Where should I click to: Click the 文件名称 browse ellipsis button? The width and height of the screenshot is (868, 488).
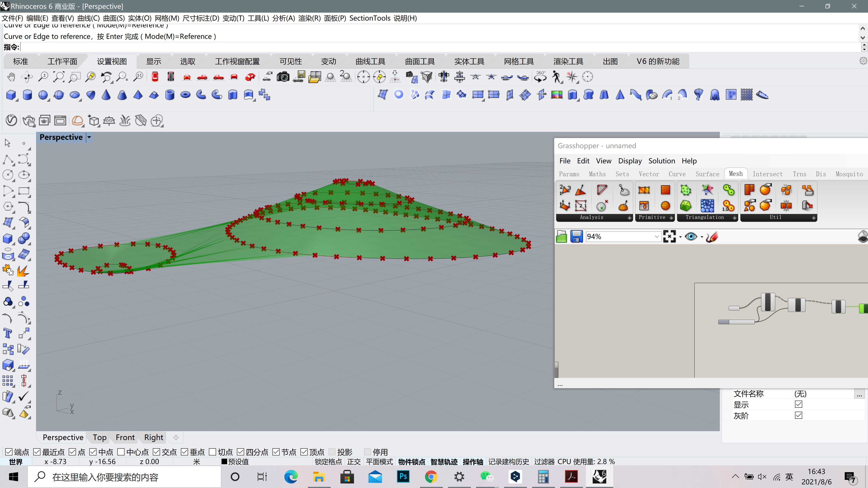coord(859,394)
